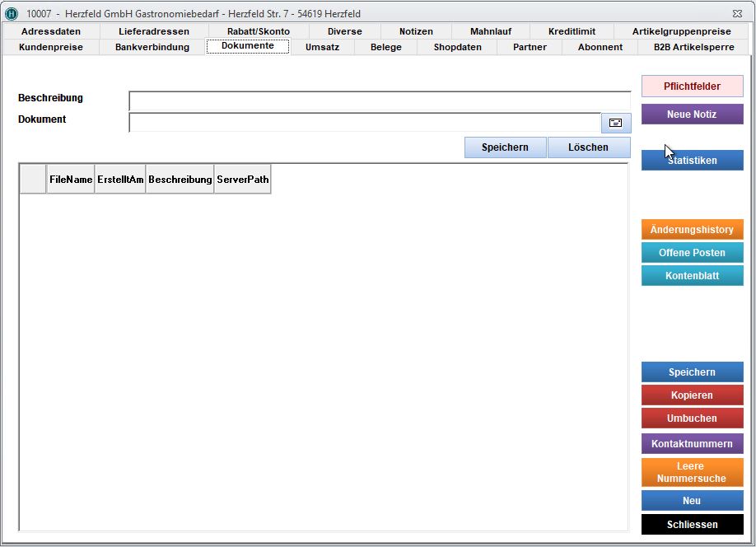The height and width of the screenshot is (547, 756).
Task: Click the application icon in title bar
Action: [12, 13]
